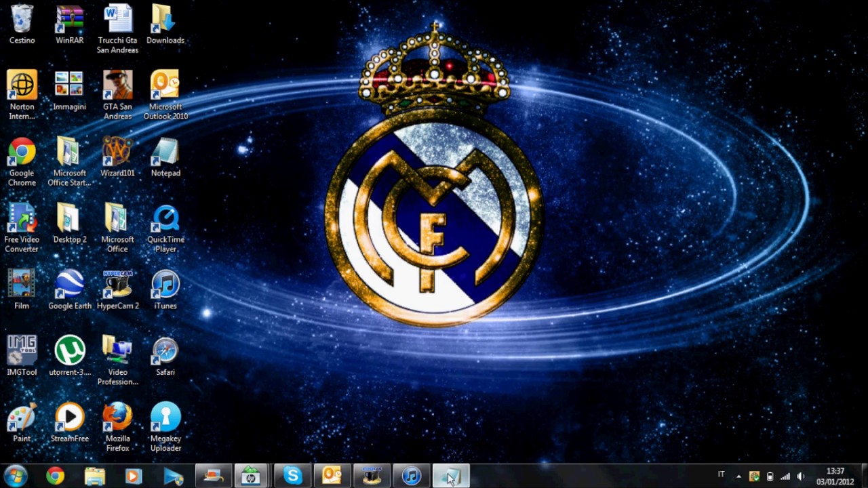Launch WinRAR from the desktop
868x488 pixels.
pos(69,24)
